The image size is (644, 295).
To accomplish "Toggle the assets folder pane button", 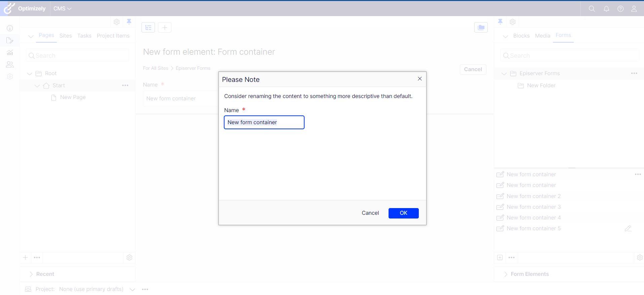I will pos(481,28).
